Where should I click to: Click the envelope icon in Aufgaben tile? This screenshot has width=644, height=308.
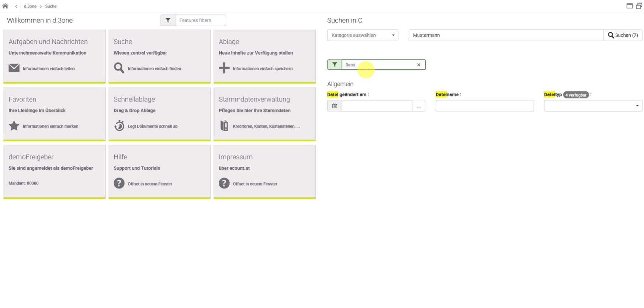click(x=14, y=68)
